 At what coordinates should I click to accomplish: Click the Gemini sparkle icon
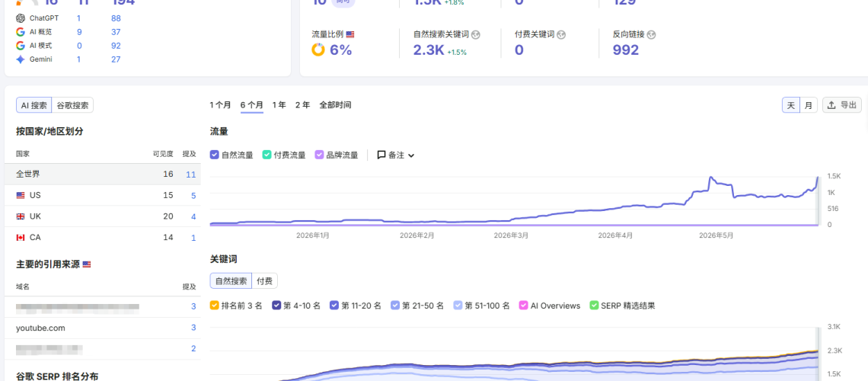pos(21,59)
